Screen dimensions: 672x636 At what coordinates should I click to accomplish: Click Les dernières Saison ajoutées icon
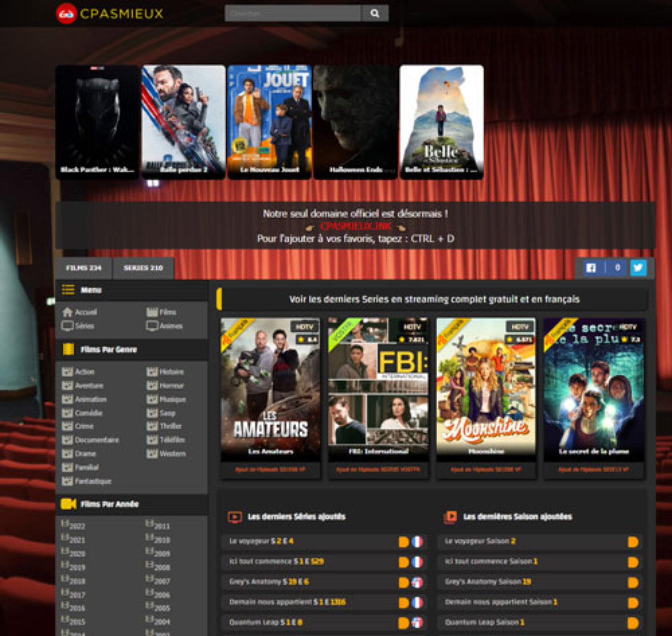click(451, 517)
